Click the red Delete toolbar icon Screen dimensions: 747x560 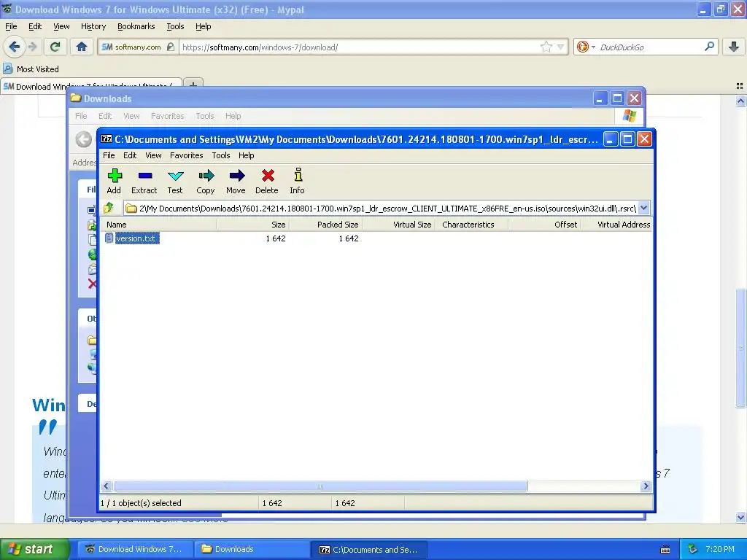(x=267, y=181)
